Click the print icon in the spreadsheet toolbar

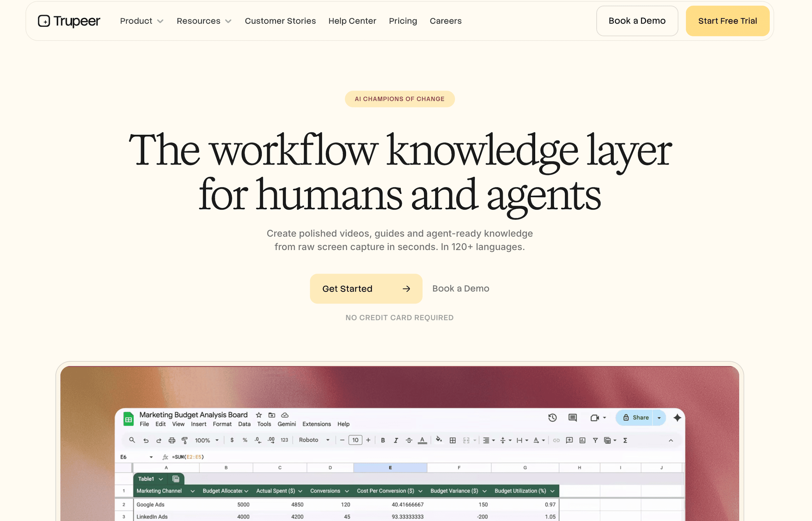click(172, 441)
